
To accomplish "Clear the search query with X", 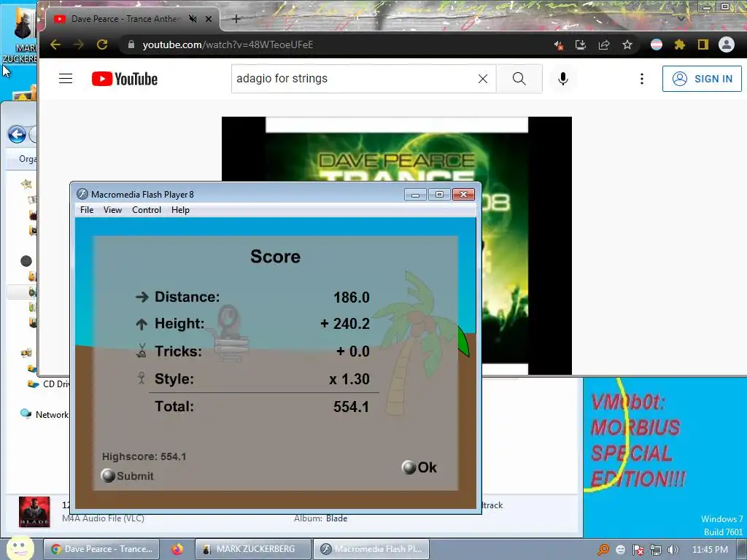I will click(483, 79).
